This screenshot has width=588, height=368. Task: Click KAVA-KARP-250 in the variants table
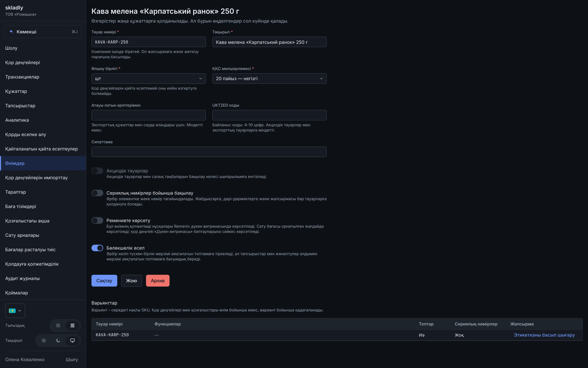(112, 335)
